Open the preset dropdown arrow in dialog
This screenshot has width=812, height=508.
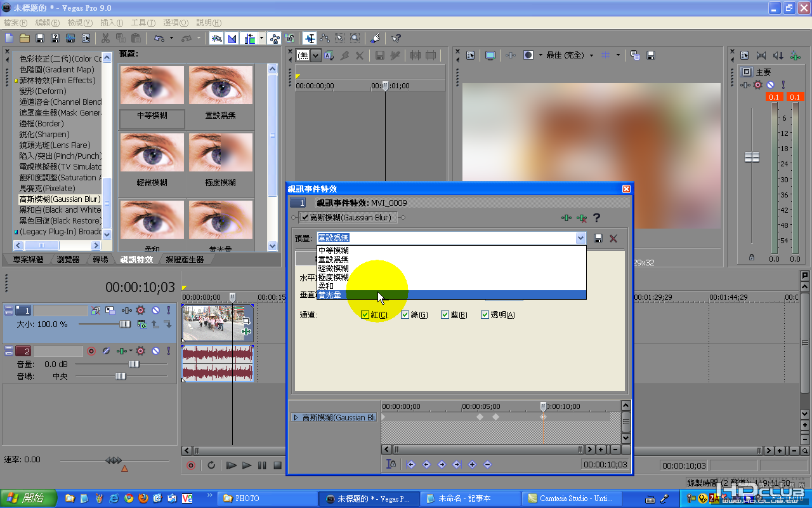(x=580, y=238)
